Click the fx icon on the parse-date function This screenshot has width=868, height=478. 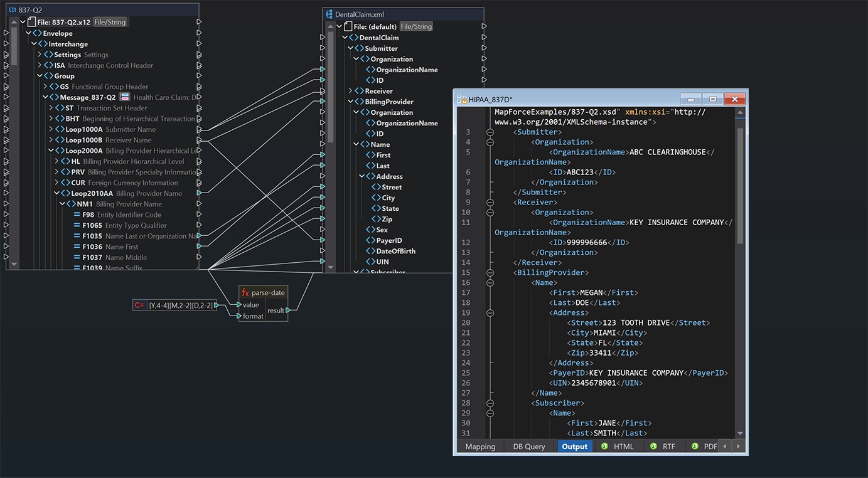(245, 293)
